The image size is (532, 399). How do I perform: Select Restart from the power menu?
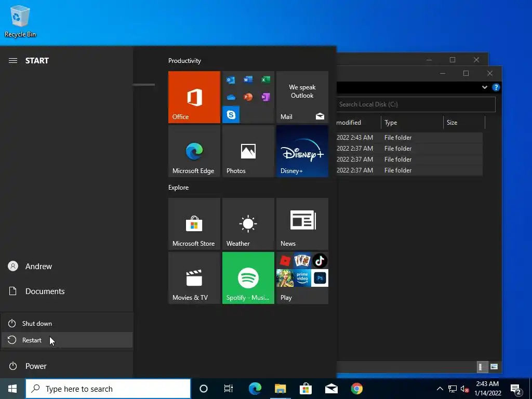[67, 340]
